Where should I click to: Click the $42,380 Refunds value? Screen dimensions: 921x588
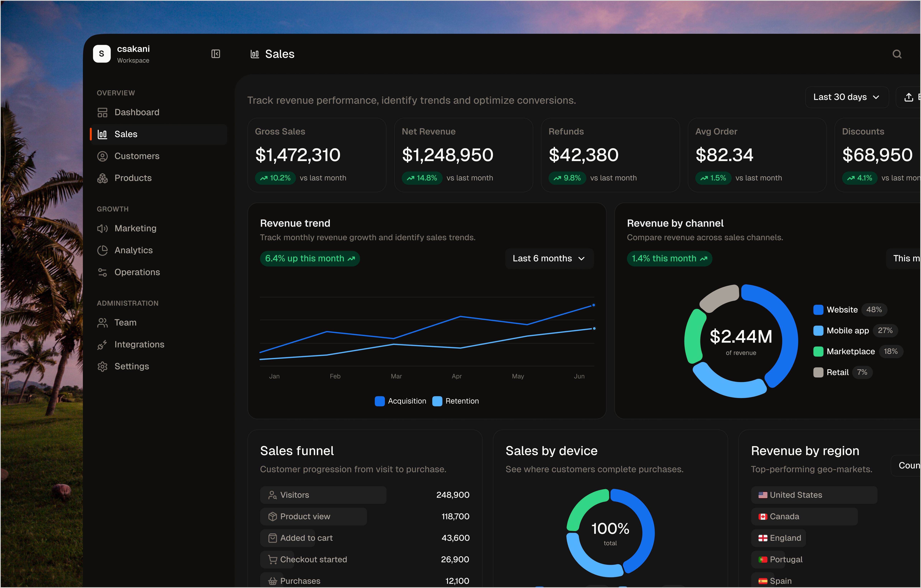pos(583,155)
